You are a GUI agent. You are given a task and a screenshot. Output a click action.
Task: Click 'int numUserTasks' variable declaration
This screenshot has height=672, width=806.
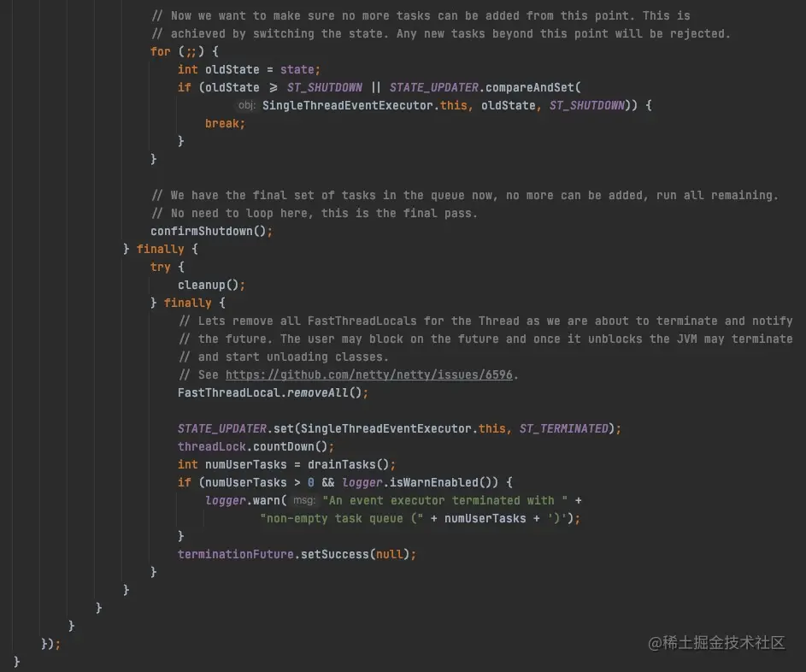(232, 465)
